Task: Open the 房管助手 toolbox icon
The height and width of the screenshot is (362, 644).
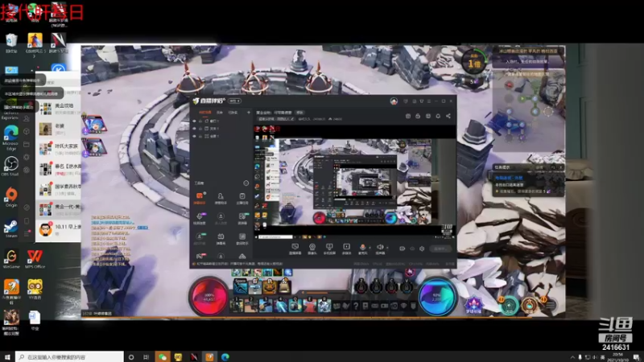Action: coord(221,198)
